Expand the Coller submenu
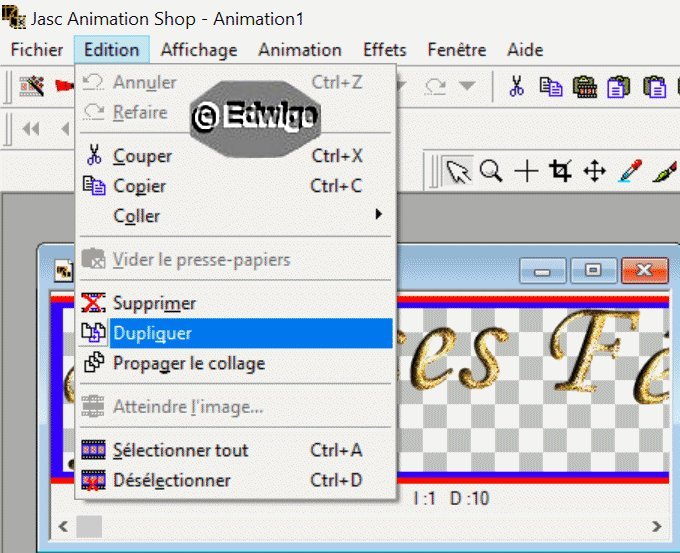The width and height of the screenshot is (680, 553). coord(236,216)
